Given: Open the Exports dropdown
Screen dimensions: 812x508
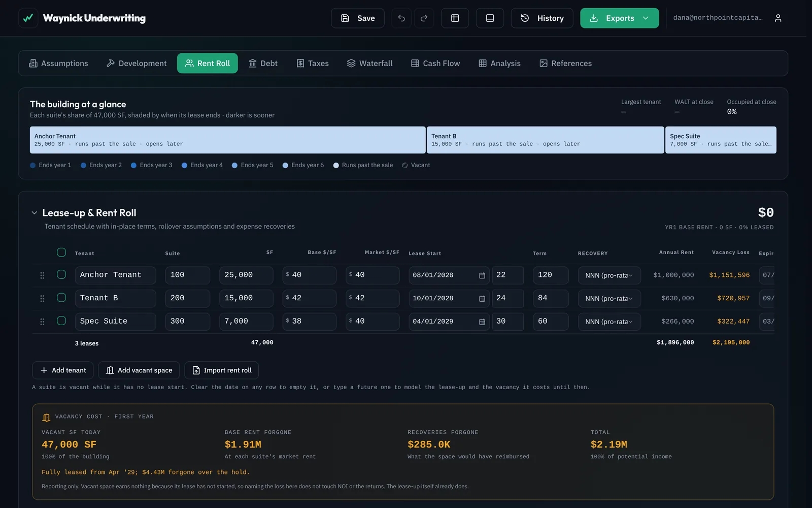Looking at the screenshot, I should pyautogui.click(x=620, y=18).
